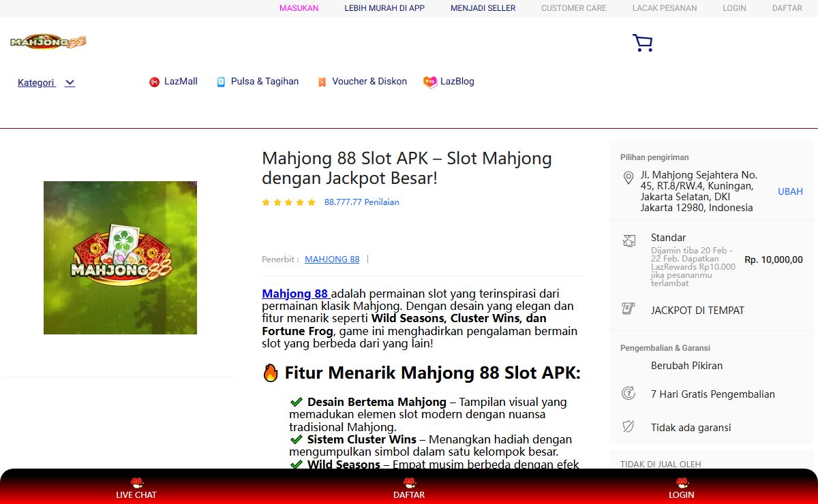Click the Mahjong 88 product image
818x504 pixels.
tap(120, 257)
